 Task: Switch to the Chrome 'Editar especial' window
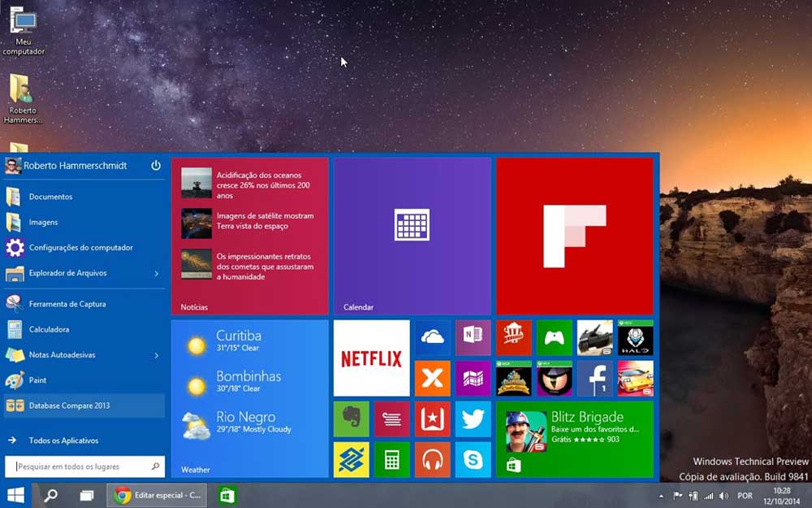pyautogui.click(x=157, y=495)
